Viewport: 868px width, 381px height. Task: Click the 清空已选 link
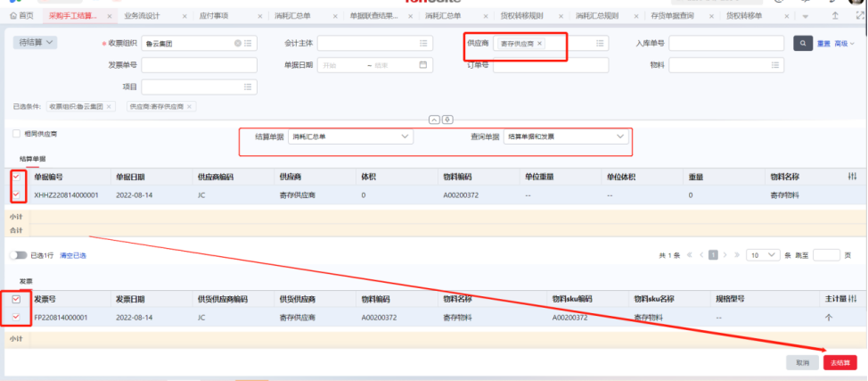pyautogui.click(x=73, y=255)
